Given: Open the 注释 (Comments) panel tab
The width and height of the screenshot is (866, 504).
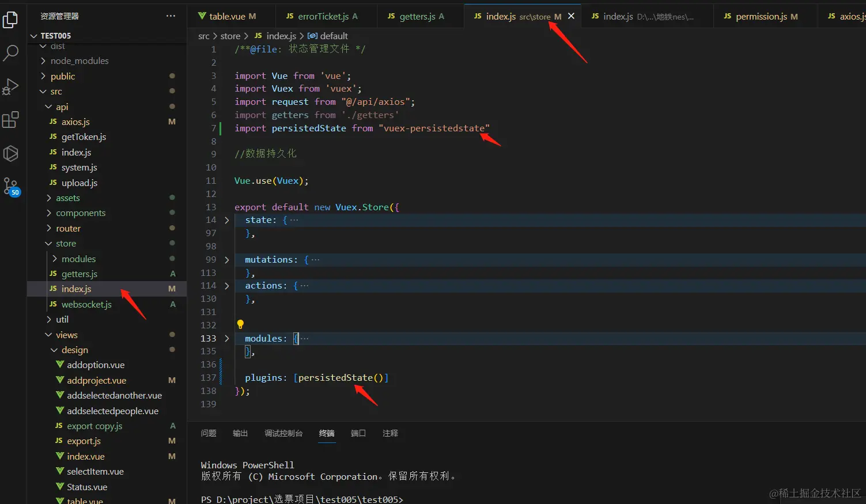Looking at the screenshot, I should tap(390, 433).
